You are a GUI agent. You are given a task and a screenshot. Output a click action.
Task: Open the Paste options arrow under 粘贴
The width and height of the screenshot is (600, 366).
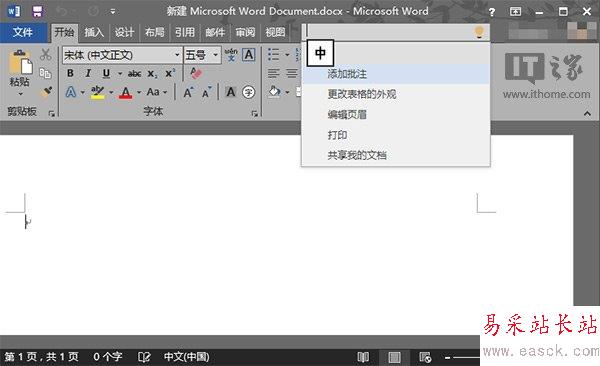click(x=20, y=94)
